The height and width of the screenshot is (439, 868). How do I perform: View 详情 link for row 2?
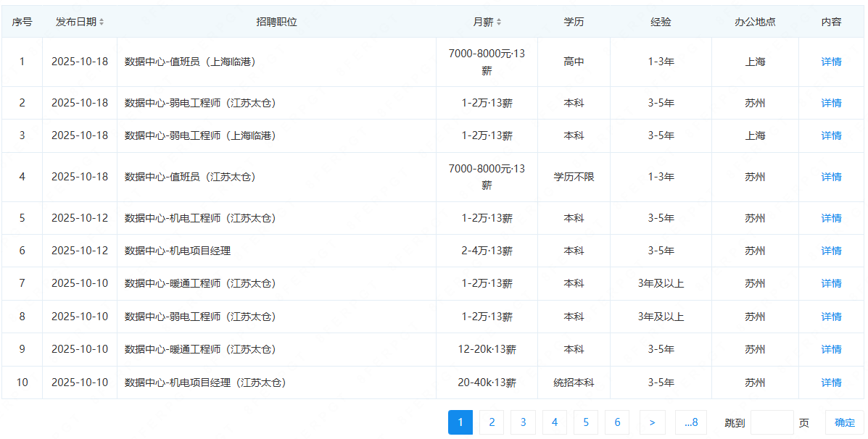tap(831, 103)
